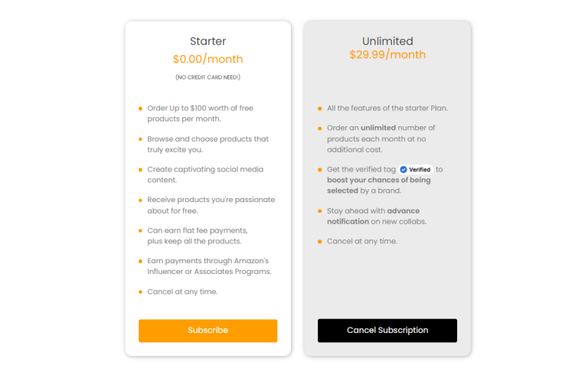Screen dimensions: 588x375
Task: Select the Unlimited plan heading
Action: click(x=387, y=41)
